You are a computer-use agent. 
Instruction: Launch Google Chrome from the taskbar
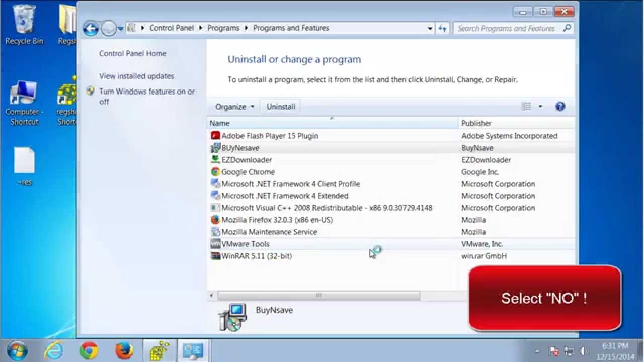tap(89, 350)
